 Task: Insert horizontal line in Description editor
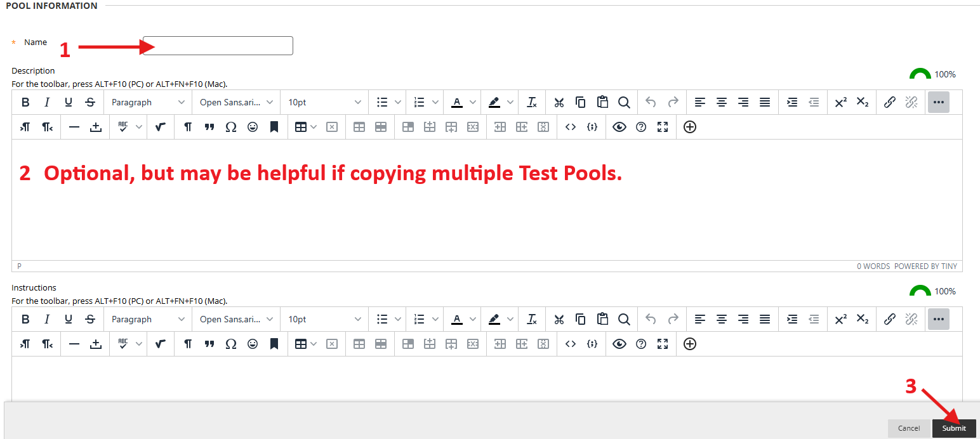pyautogui.click(x=74, y=127)
